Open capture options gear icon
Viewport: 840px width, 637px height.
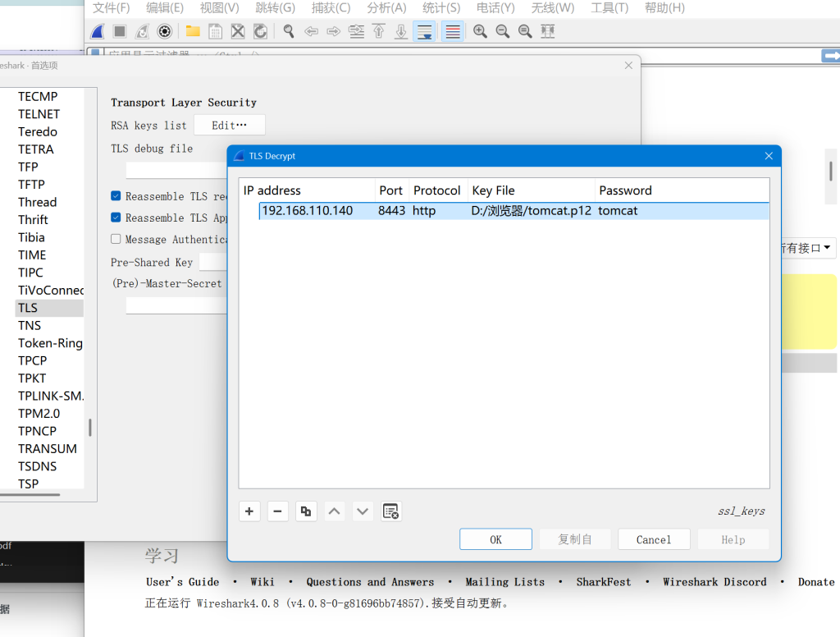(x=164, y=31)
